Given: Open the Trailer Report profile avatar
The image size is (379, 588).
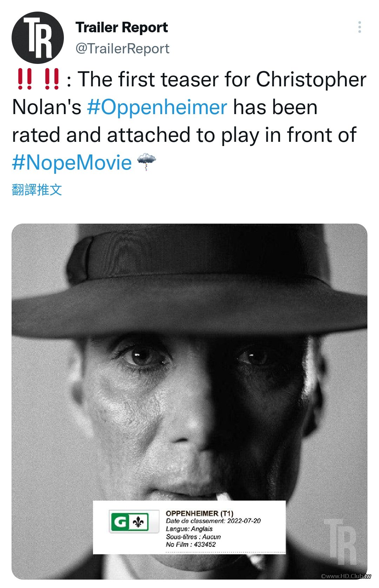Looking at the screenshot, I should [x=38, y=38].
